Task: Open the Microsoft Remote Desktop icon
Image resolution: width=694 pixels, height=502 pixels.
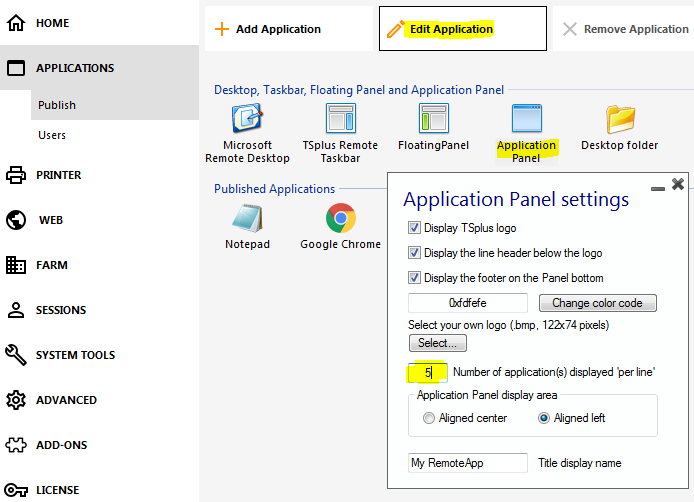Action: pos(247,119)
